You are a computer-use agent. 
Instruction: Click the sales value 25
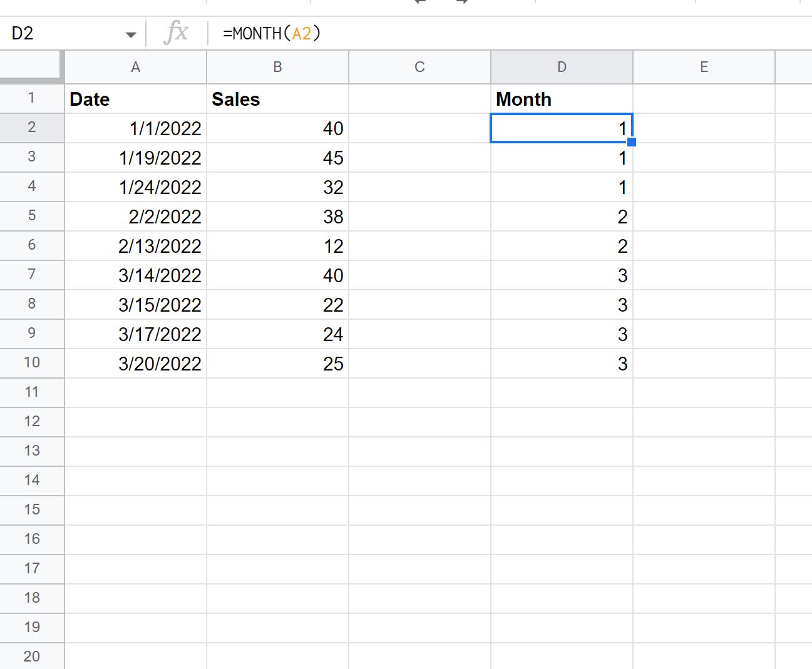coord(277,364)
